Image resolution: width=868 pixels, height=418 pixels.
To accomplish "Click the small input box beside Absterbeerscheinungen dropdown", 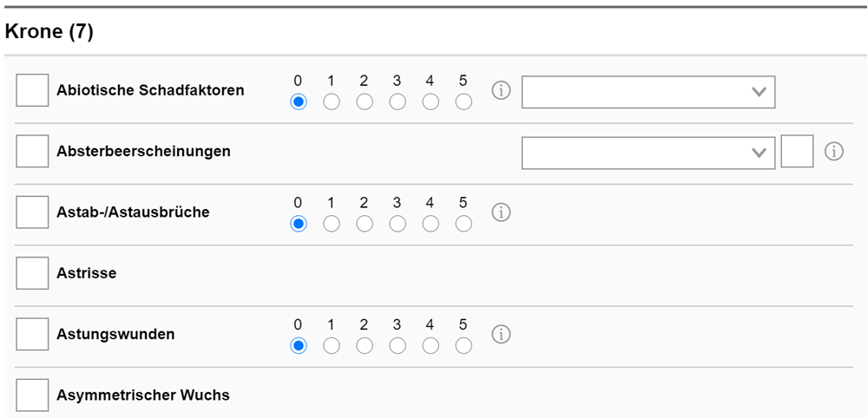I will [x=797, y=151].
